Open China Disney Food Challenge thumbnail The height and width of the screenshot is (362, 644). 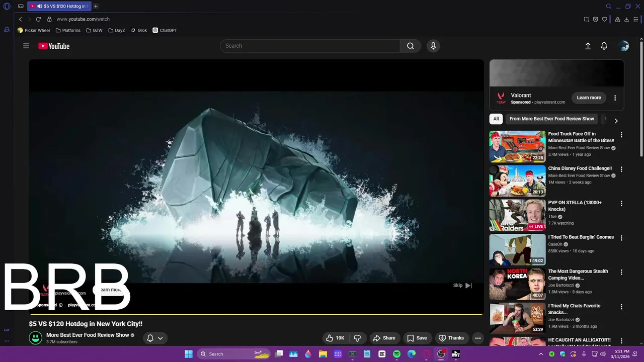click(x=517, y=181)
